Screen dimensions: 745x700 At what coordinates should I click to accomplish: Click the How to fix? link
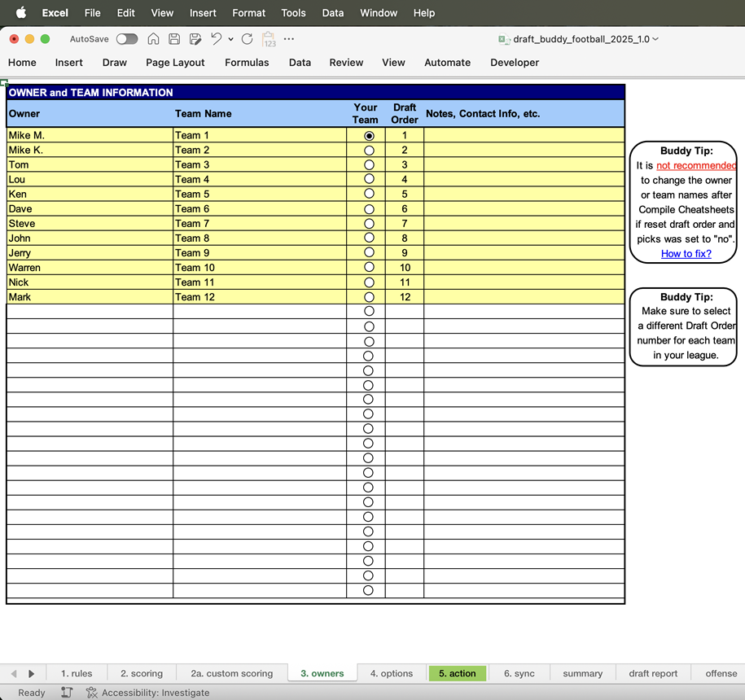click(686, 254)
